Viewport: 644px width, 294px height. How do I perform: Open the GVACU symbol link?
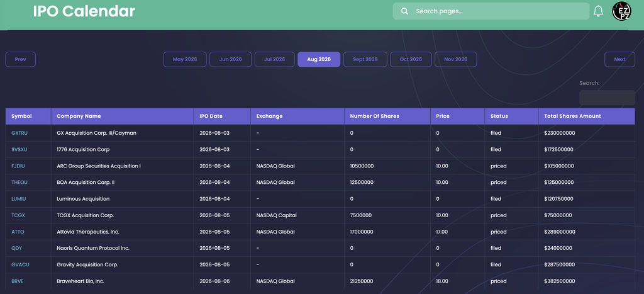(21, 265)
